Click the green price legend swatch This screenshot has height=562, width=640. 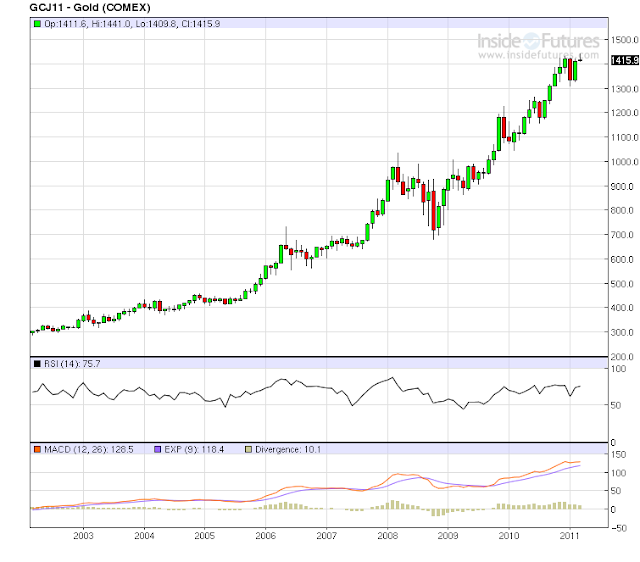point(37,24)
